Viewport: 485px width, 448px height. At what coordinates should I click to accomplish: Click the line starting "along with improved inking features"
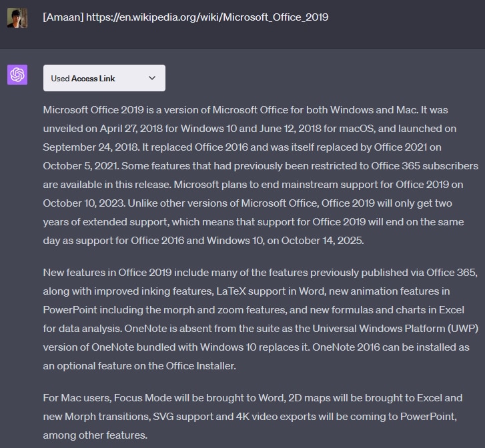tap(246, 291)
